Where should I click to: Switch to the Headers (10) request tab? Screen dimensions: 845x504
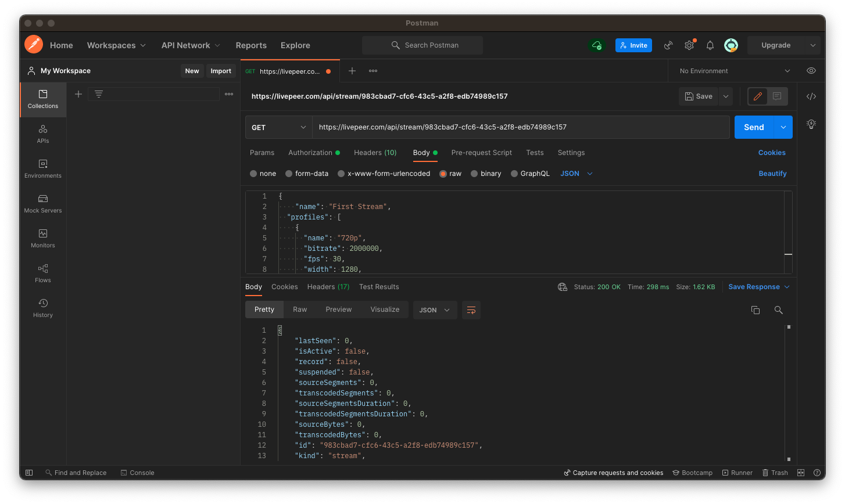click(x=375, y=153)
